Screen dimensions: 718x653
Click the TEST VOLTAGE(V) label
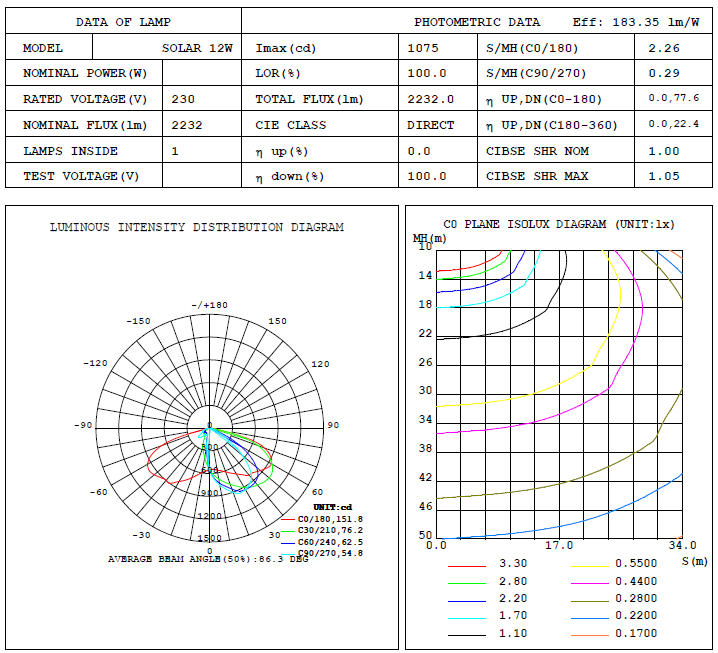(81, 176)
